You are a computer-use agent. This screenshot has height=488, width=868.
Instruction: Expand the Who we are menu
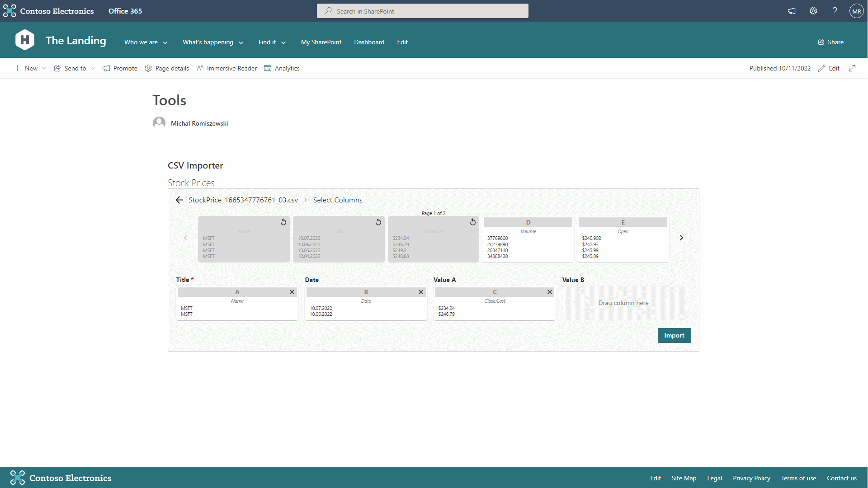pyautogui.click(x=146, y=42)
